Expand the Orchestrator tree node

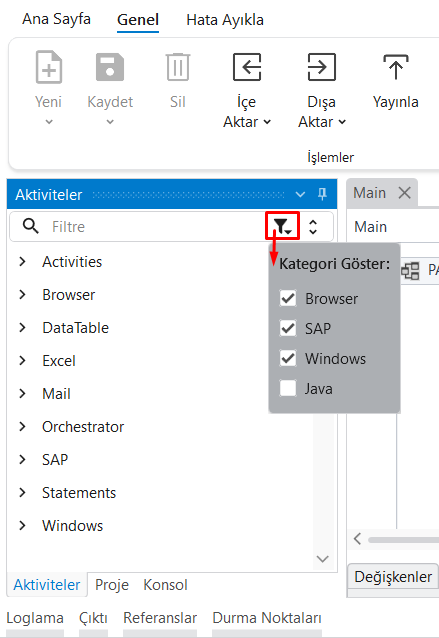[23, 426]
